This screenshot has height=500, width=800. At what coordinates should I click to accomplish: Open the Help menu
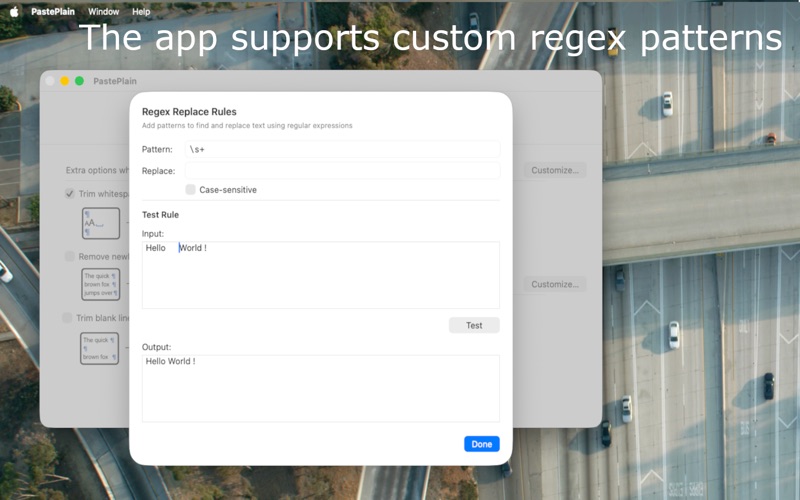click(x=141, y=11)
